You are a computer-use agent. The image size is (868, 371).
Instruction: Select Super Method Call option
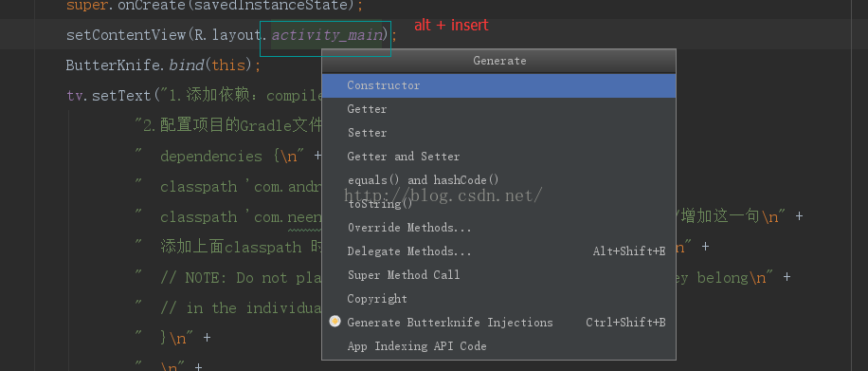coord(498,275)
